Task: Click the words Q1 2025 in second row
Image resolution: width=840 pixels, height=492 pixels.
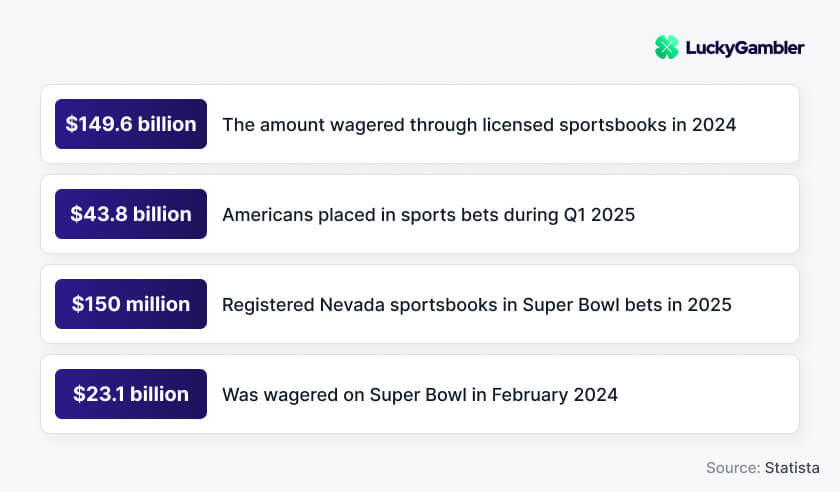Action: click(x=599, y=215)
